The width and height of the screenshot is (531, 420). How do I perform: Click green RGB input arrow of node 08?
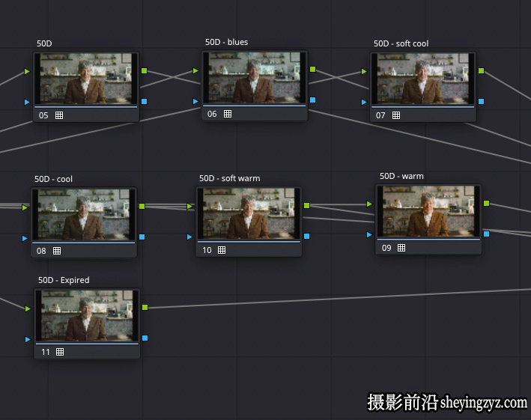[25, 207]
